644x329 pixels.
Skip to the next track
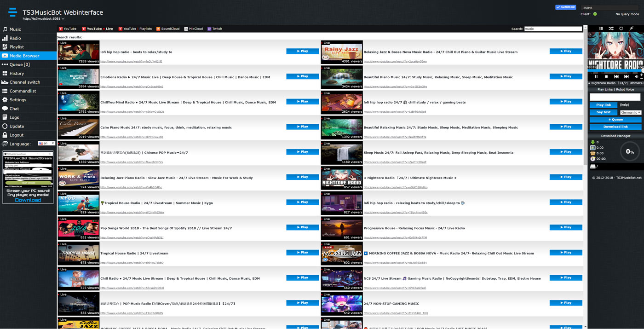tap(626, 77)
